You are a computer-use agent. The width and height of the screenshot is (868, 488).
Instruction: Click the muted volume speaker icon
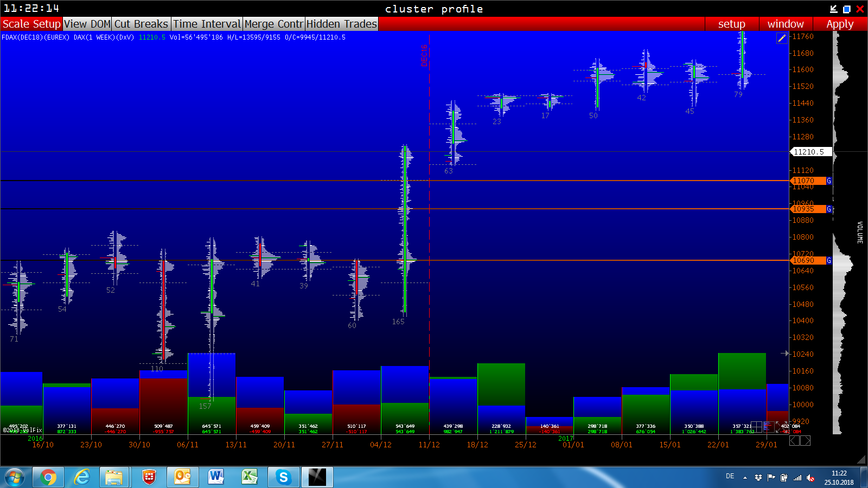coord(810,478)
